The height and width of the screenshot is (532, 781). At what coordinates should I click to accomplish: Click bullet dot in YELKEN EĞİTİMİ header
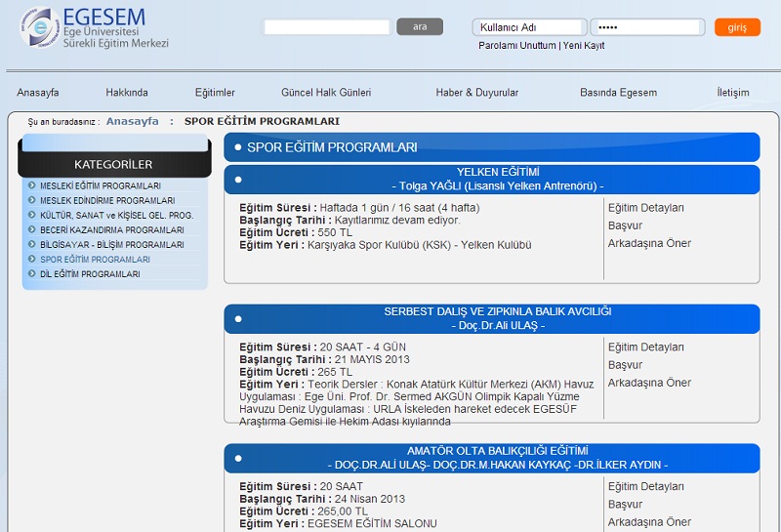tap(238, 180)
